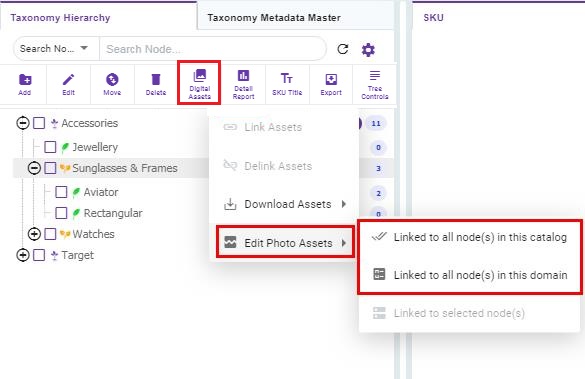Screen dimensions: 585x379
Task: Click the domain nodes list icon
Action: pos(379,275)
